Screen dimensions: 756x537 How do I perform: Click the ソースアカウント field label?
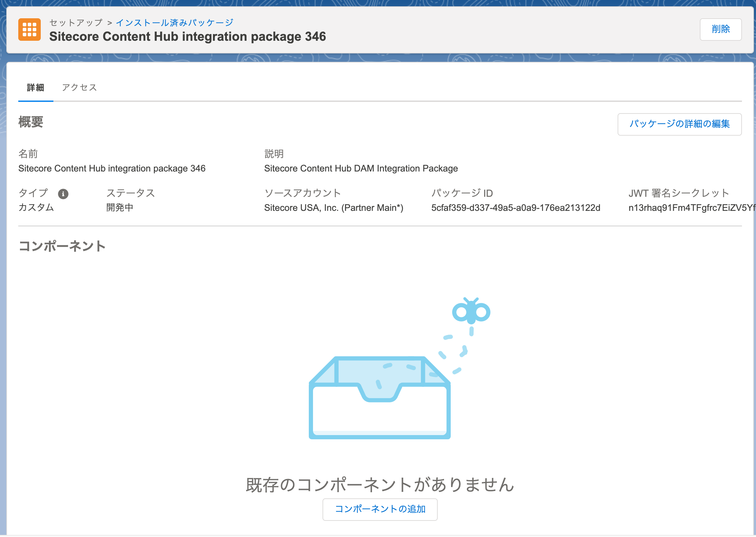click(302, 193)
